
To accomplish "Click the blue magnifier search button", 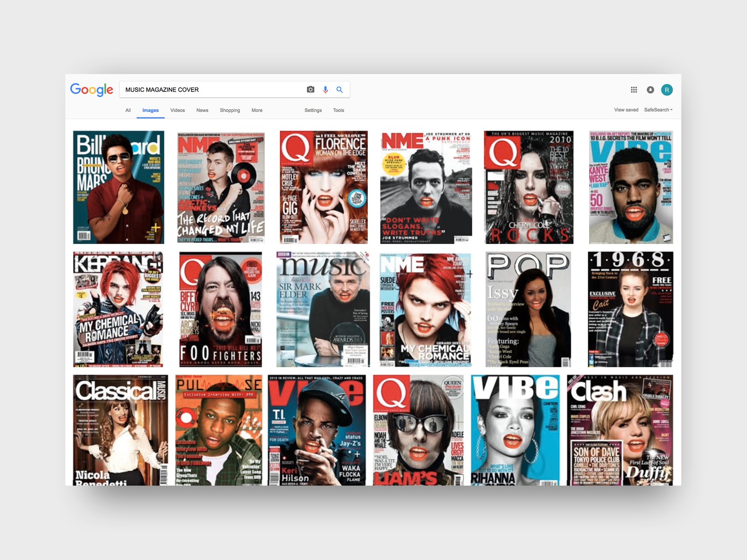I will coord(339,90).
